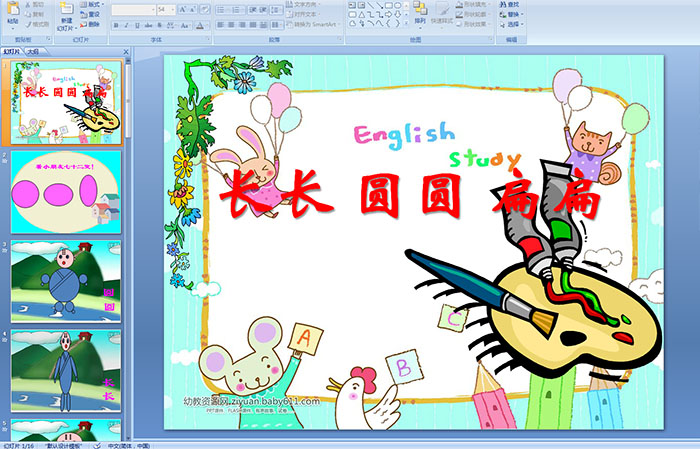
Task: Click the Distributed alignment icon
Action: 263,25
